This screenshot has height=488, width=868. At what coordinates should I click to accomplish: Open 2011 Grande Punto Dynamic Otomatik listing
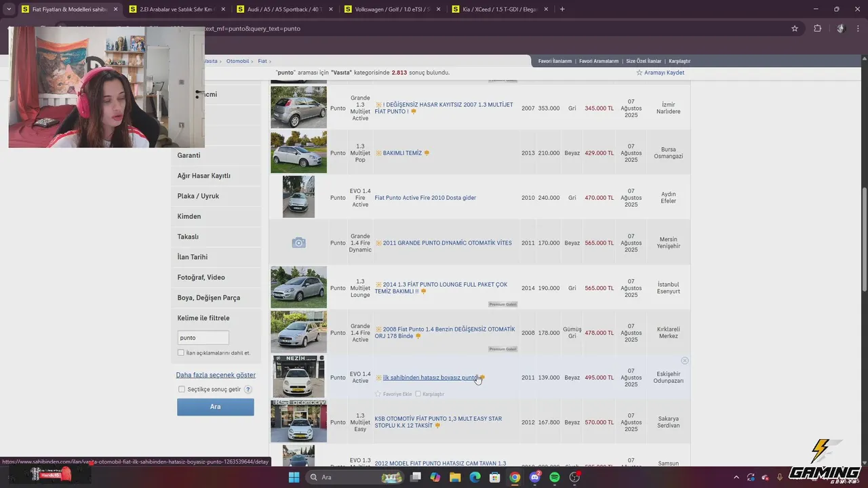[x=447, y=243]
